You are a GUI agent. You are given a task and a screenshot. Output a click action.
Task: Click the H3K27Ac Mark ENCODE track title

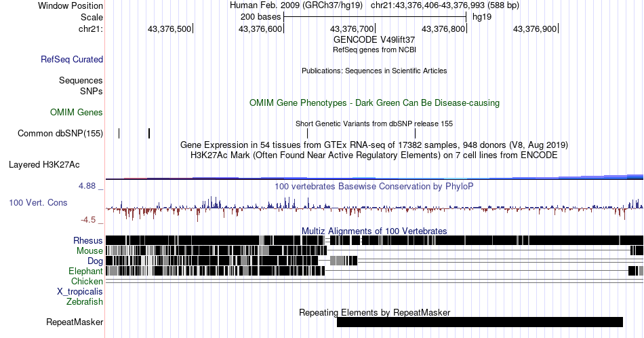click(x=374, y=155)
